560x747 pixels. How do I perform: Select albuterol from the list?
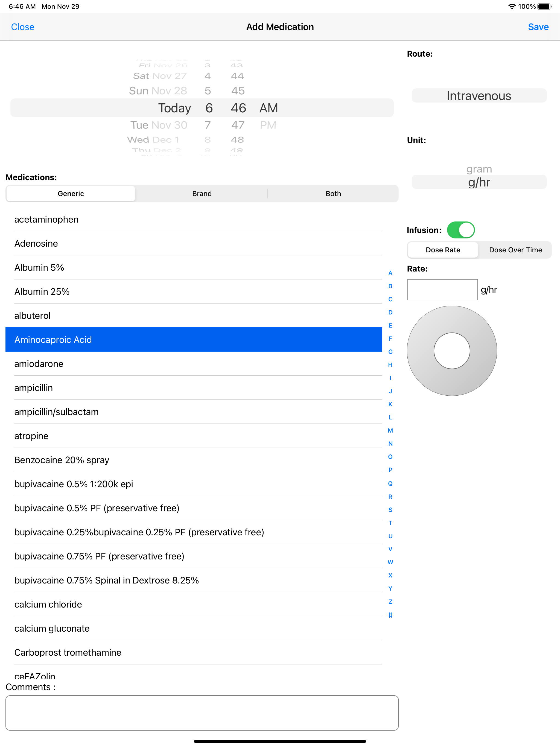(194, 316)
